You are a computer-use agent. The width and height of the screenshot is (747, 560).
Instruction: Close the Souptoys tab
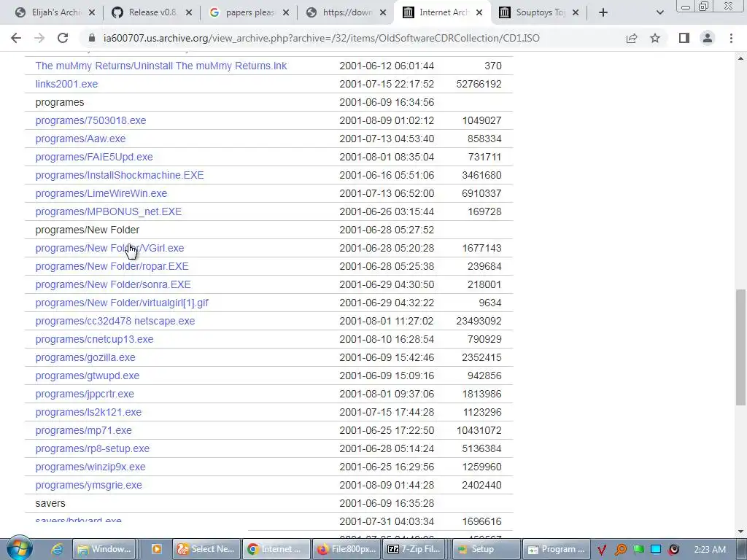pyautogui.click(x=576, y=12)
